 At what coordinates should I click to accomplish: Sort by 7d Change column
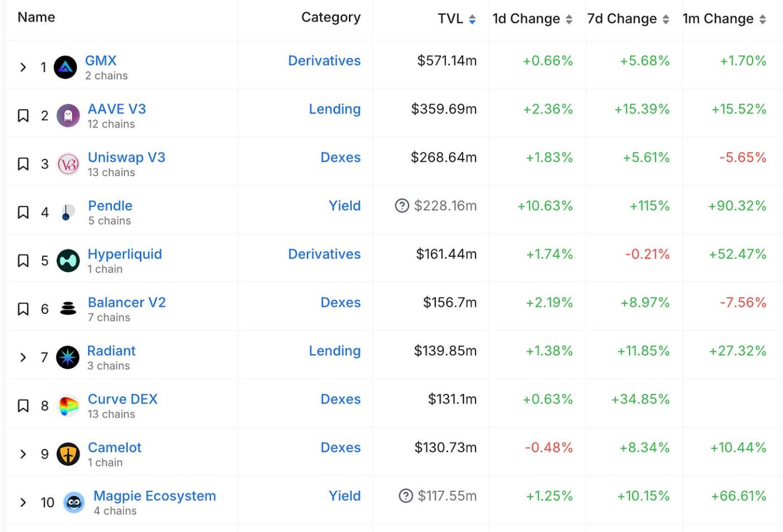click(666, 20)
